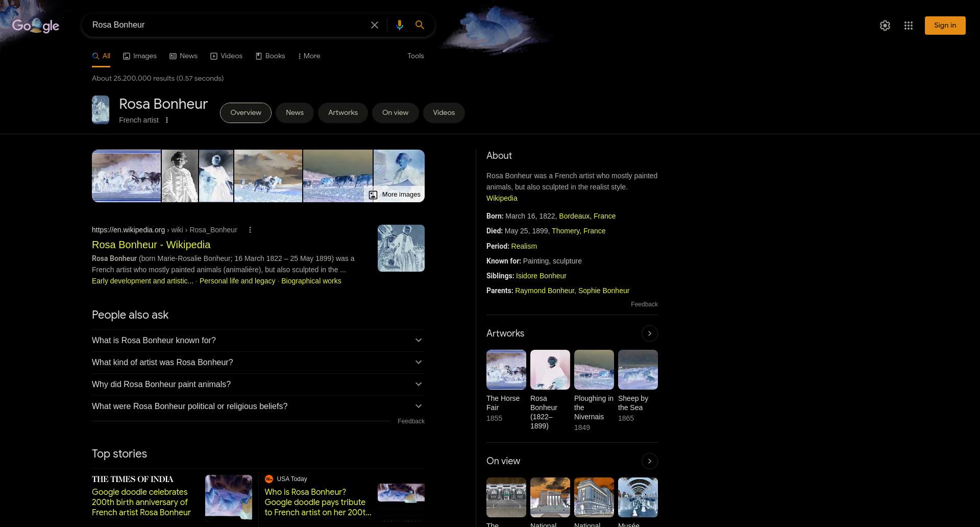Open Google settings gear icon
This screenshot has height=527, width=980.
tap(885, 26)
